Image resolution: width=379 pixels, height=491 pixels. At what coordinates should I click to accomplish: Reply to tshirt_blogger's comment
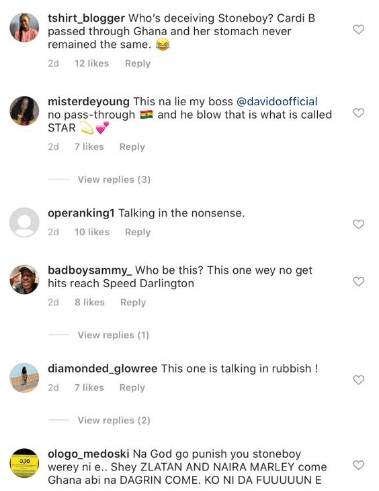138,63
